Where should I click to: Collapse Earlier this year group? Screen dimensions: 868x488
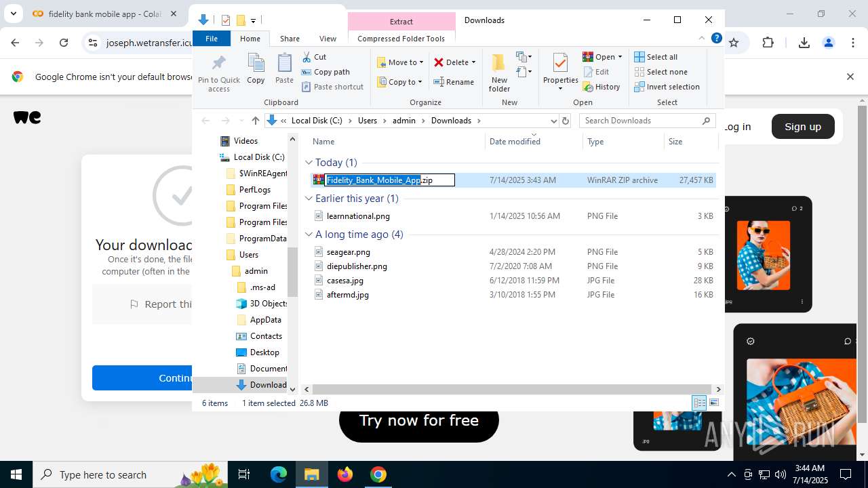click(309, 199)
